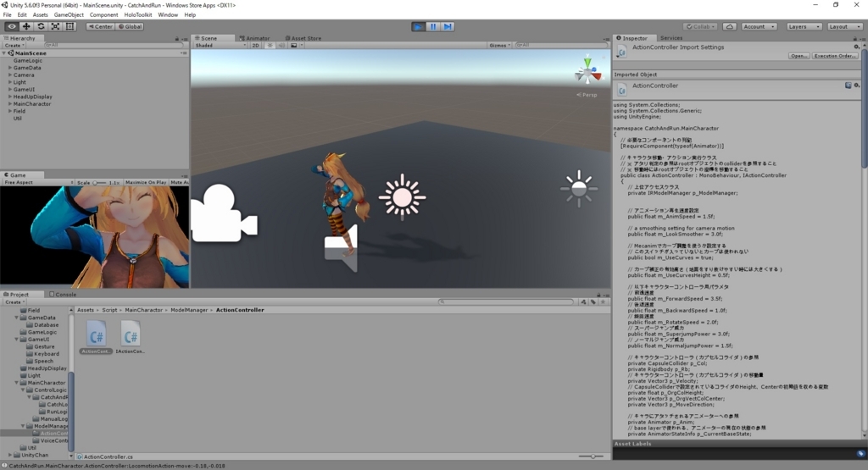Click the scene orientation axis gizmo
The image size is (868, 470).
pyautogui.click(x=588, y=71)
